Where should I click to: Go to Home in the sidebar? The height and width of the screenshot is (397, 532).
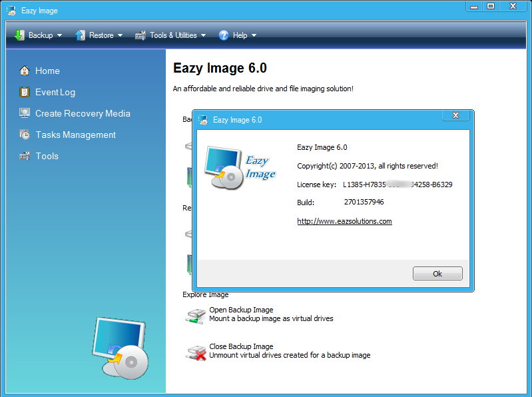coord(47,71)
